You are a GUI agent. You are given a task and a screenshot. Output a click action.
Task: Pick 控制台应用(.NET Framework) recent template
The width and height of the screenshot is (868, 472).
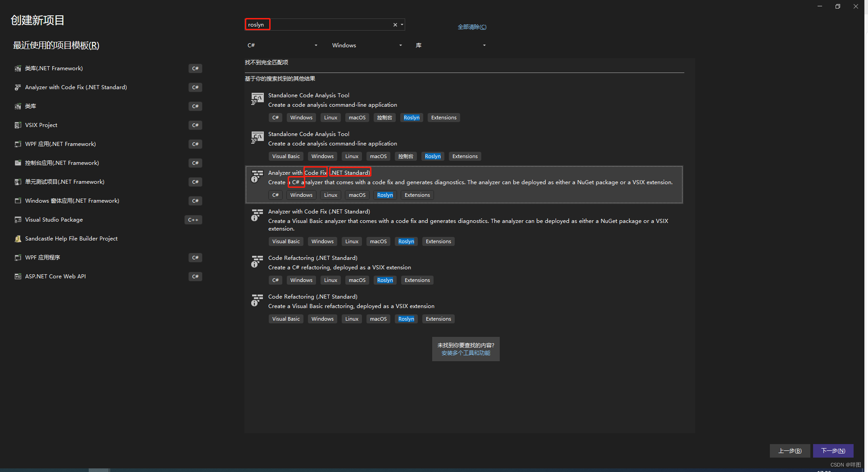[108, 163]
